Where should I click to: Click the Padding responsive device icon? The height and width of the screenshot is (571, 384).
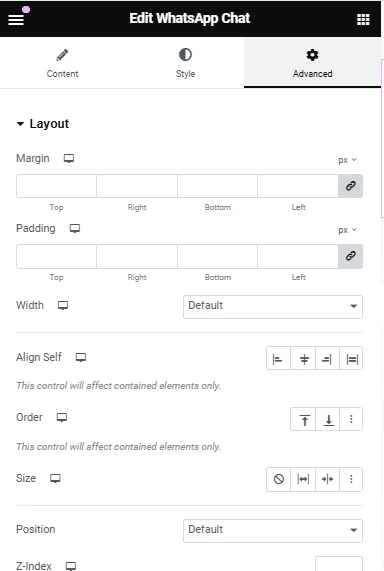tap(75, 228)
